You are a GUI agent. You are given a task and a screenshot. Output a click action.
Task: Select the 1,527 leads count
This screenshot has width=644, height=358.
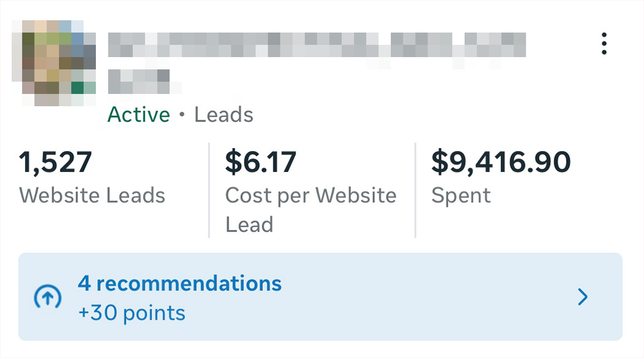pos(56,163)
